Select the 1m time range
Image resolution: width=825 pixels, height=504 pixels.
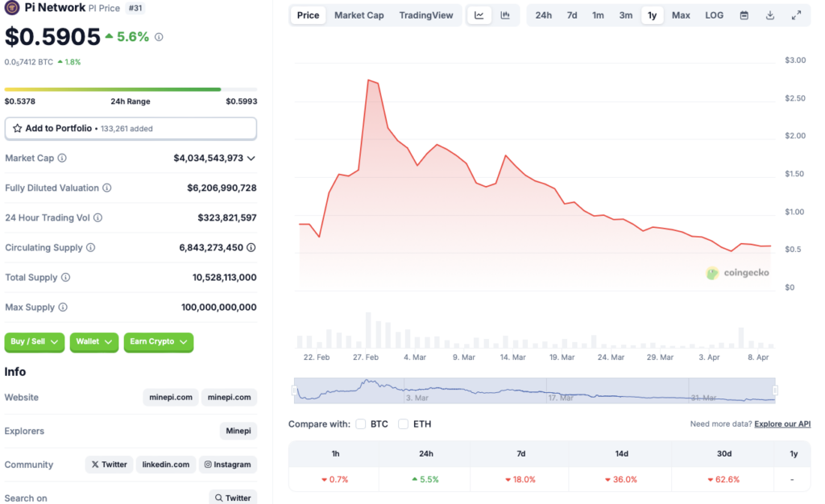pos(598,15)
